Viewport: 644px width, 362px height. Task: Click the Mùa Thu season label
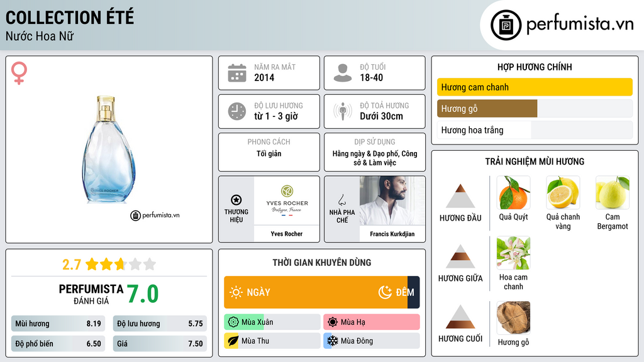pyautogui.click(x=255, y=341)
